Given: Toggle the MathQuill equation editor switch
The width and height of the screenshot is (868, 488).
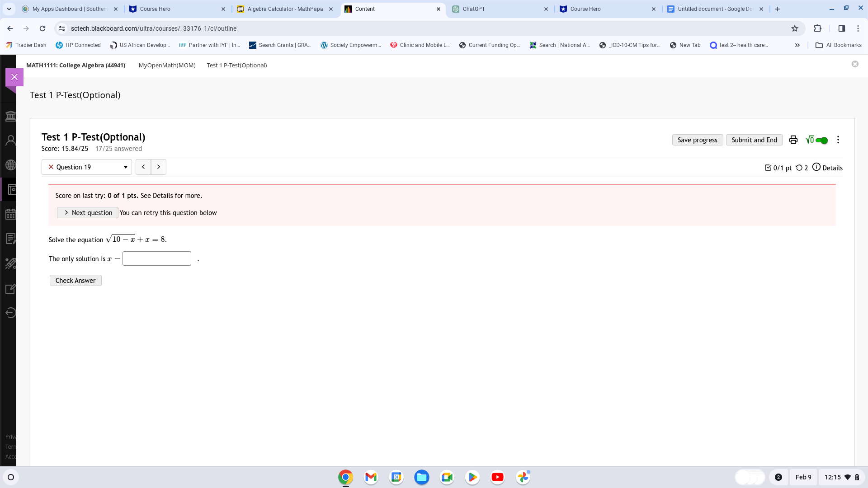Looking at the screenshot, I should [821, 141].
